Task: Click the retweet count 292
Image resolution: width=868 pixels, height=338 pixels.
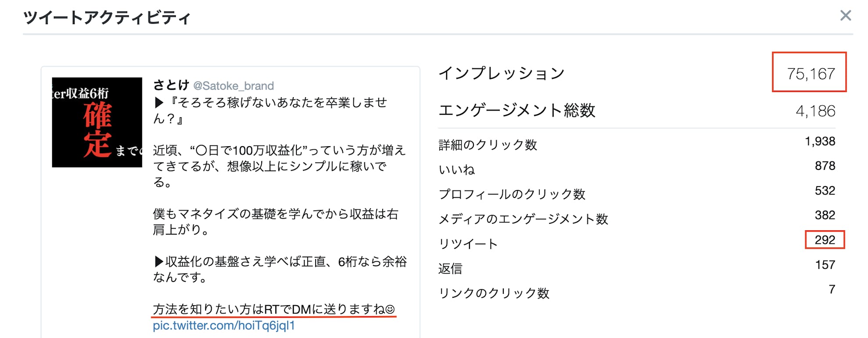Action: point(825,240)
